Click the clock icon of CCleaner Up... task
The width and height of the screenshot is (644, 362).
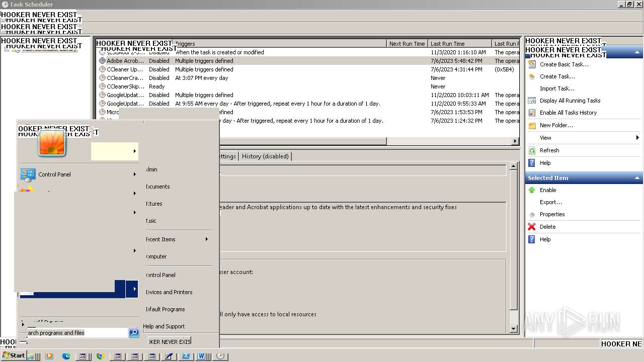tap(102, 69)
